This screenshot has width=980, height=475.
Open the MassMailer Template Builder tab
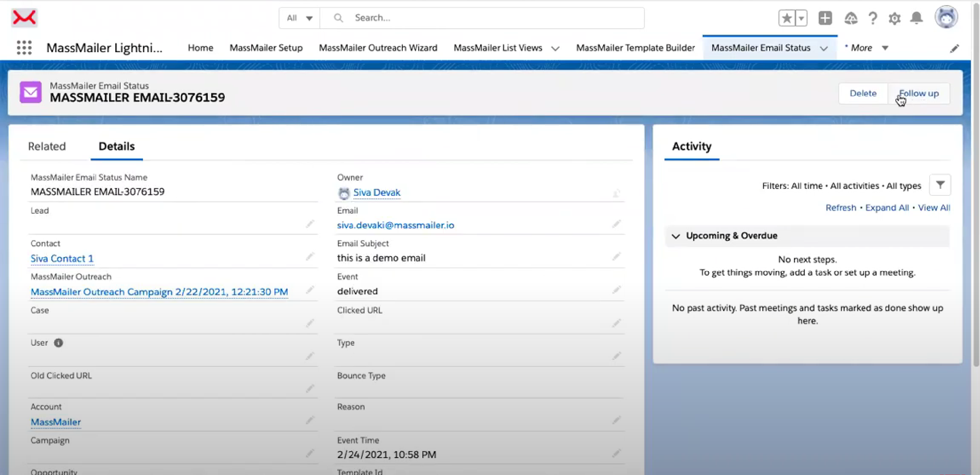[635, 48]
